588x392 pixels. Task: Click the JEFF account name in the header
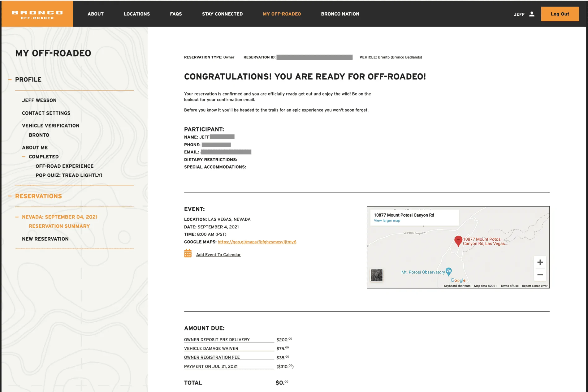pyautogui.click(x=519, y=14)
